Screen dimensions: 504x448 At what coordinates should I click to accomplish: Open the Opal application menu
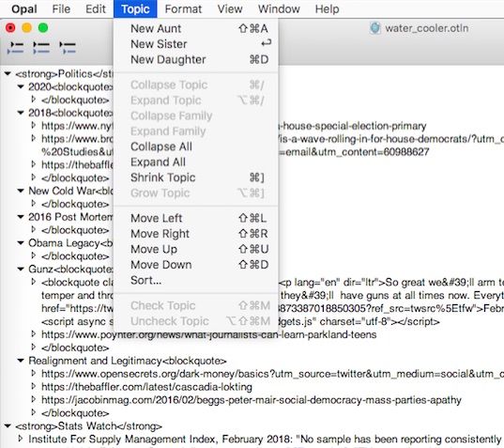coord(24,9)
